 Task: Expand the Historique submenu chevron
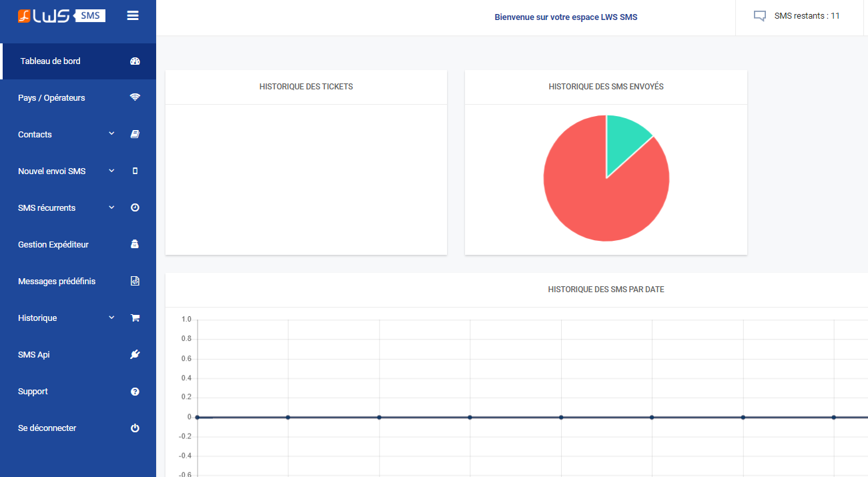click(111, 318)
